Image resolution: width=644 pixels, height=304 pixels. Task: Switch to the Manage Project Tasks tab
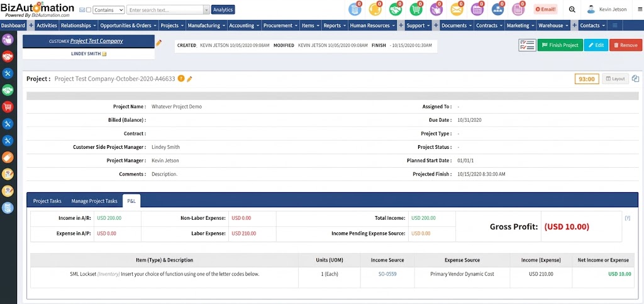[94, 201]
